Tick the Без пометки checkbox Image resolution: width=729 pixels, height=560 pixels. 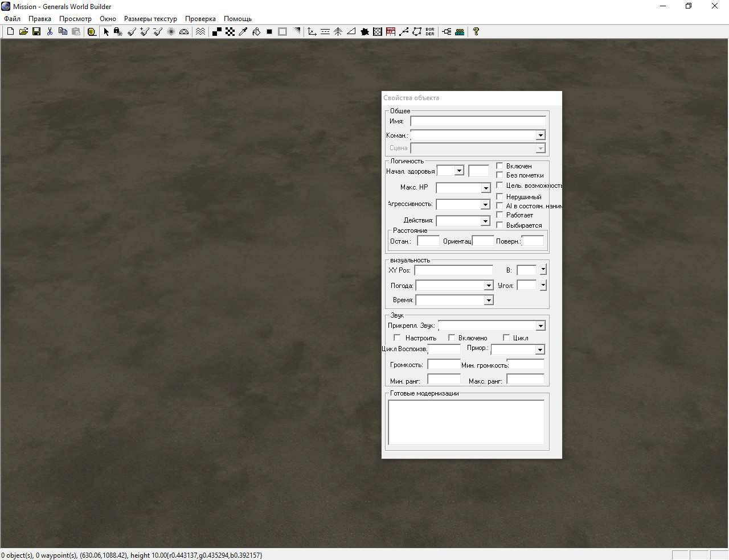pos(499,175)
